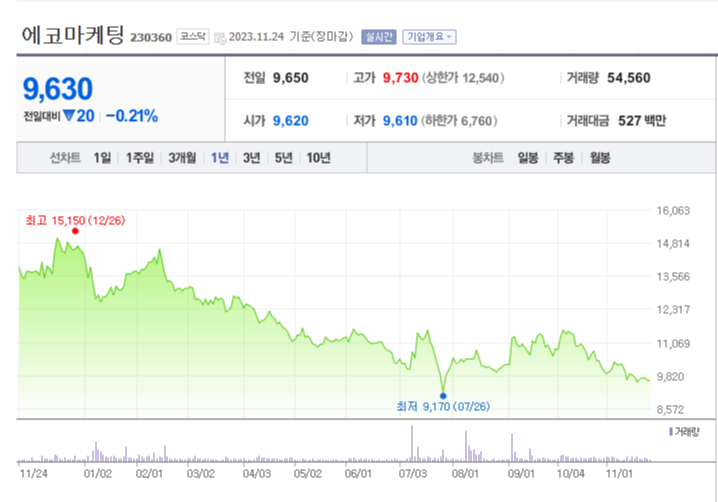Click the 코스닥 market badge

point(193,36)
